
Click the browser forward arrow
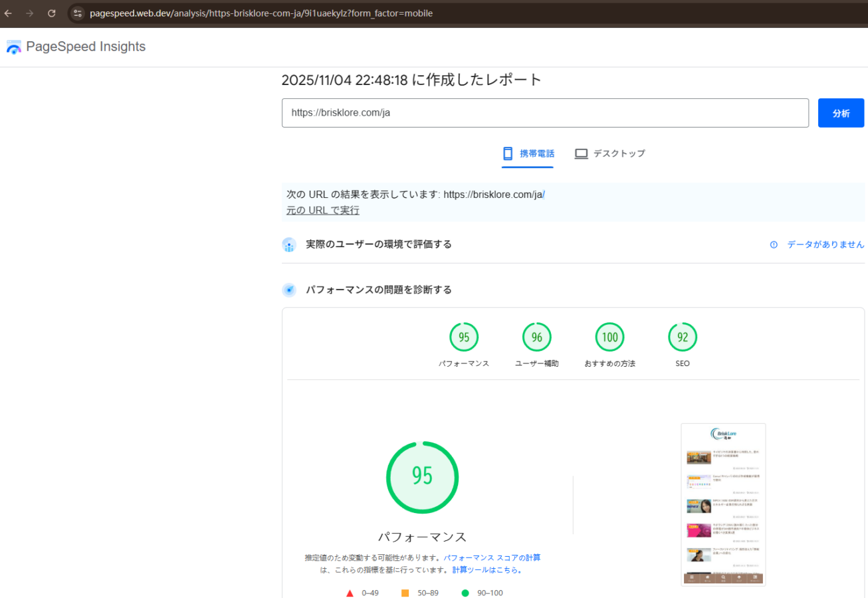(29, 13)
